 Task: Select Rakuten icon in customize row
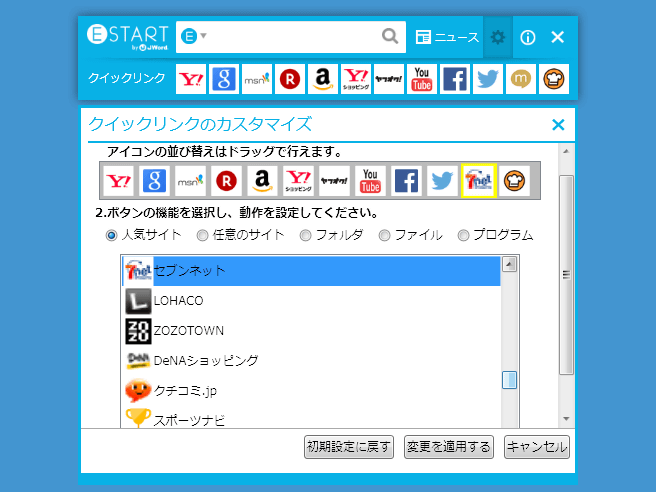tap(226, 181)
